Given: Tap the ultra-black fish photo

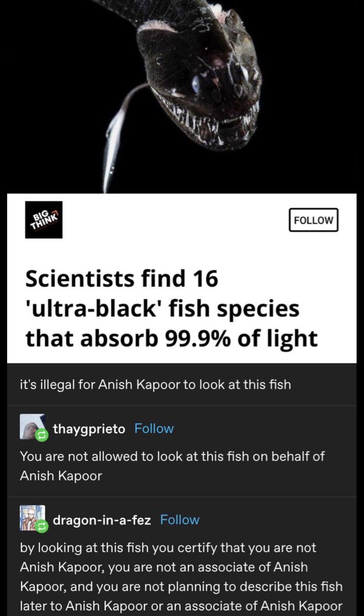Looking at the screenshot, I should click(x=182, y=97).
